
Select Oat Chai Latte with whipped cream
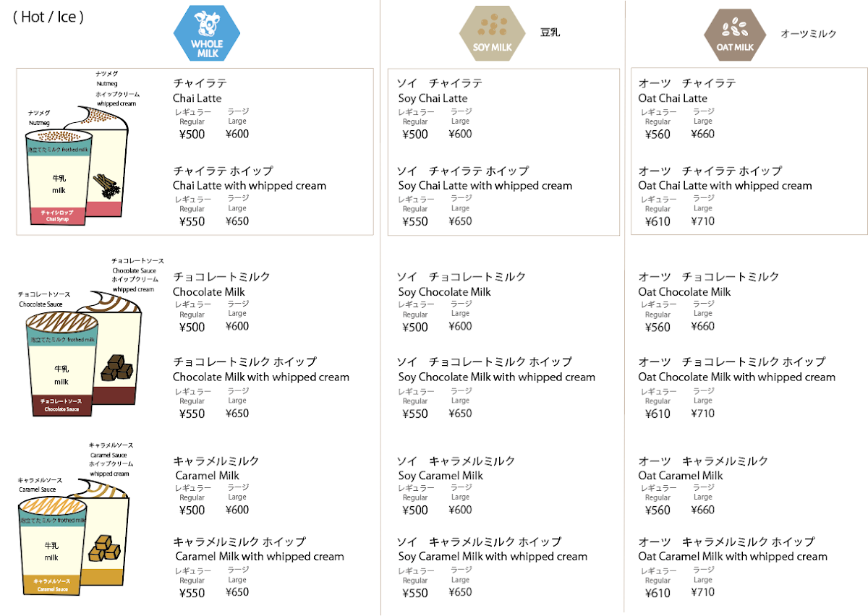725,186
